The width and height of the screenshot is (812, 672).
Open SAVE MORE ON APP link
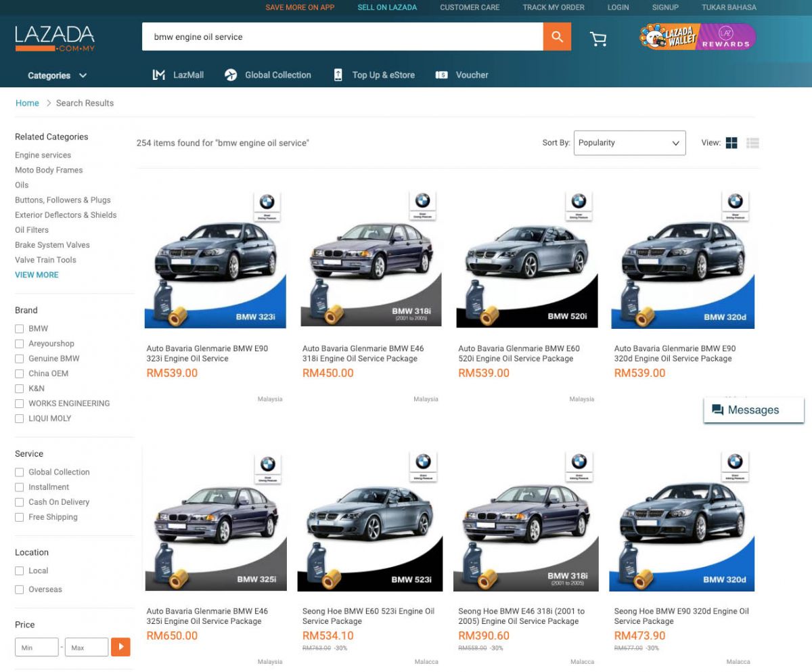[x=300, y=7]
